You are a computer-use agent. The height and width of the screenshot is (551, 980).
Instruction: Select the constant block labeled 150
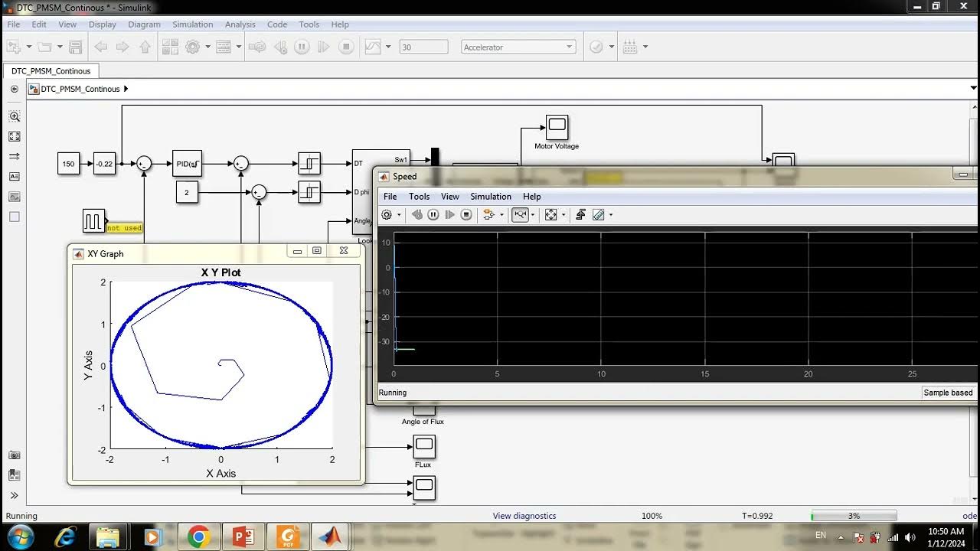click(x=69, y=164)
